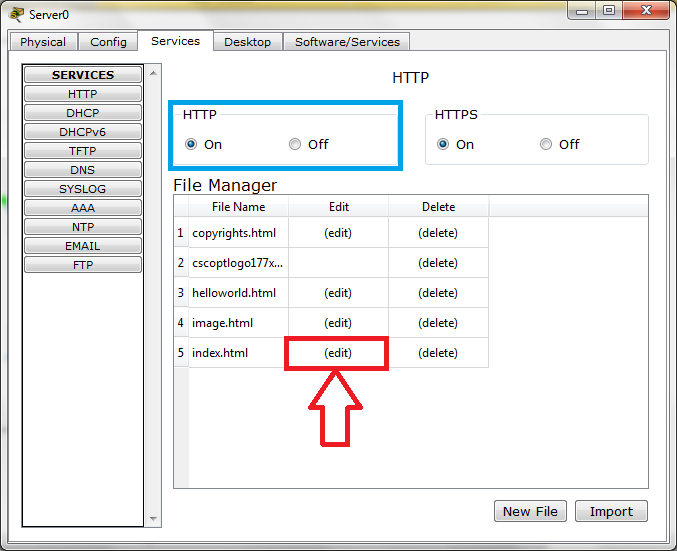The image size is (677, 551).
Task: Select the DNS service
Action: point(83,170)
